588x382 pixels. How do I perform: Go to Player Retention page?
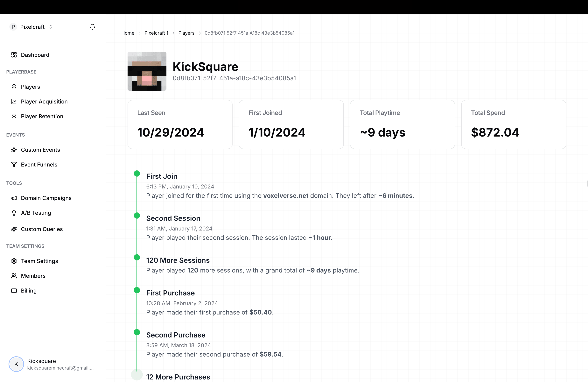[x=42, y=116]
